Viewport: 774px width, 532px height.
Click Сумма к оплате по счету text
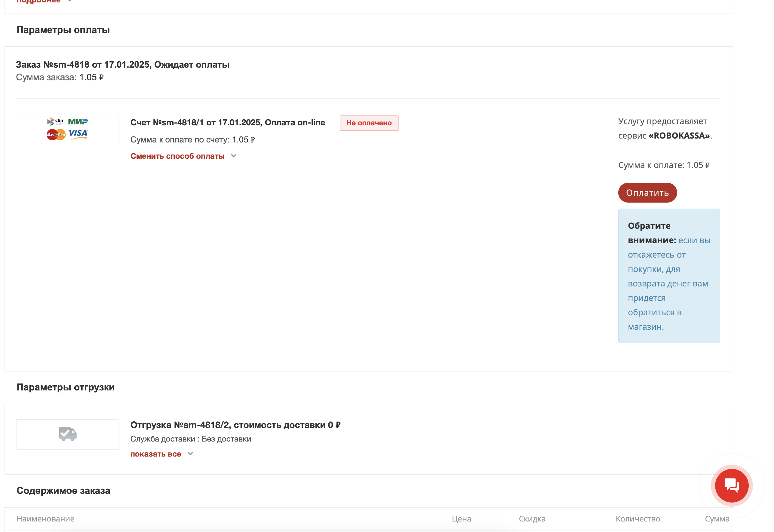[192, 140]
